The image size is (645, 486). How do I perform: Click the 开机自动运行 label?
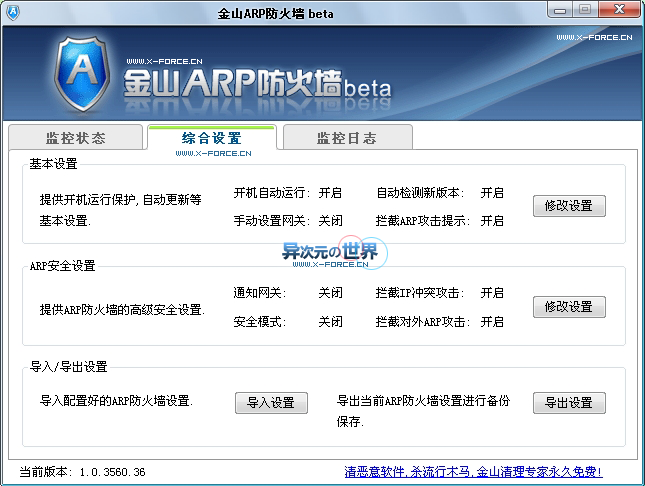271,193
